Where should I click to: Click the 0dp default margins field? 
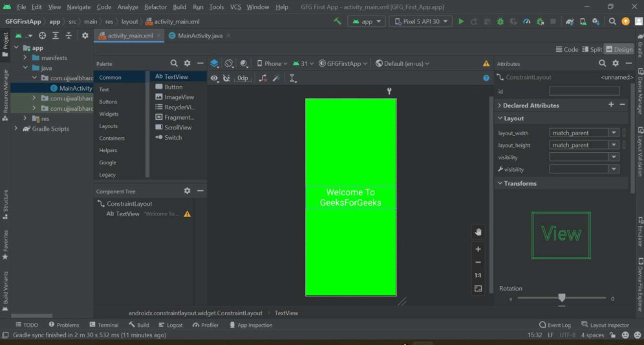click(242, 78)
